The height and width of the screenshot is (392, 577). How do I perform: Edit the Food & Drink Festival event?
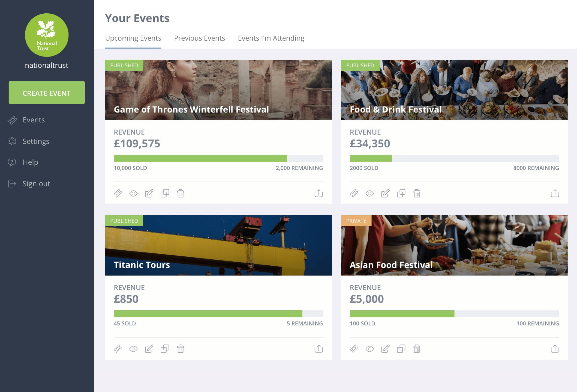[385, 193]
